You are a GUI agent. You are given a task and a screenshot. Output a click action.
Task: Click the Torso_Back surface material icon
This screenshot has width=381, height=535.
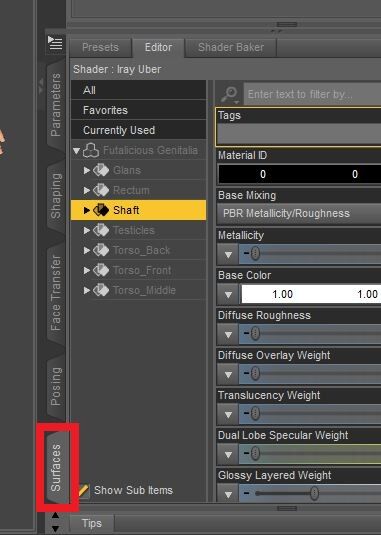[101, 250]
